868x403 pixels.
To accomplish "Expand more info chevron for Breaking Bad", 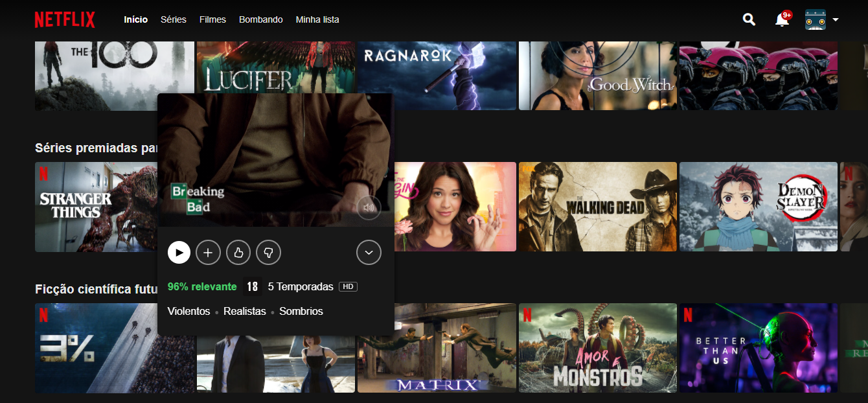I will 369,253.
